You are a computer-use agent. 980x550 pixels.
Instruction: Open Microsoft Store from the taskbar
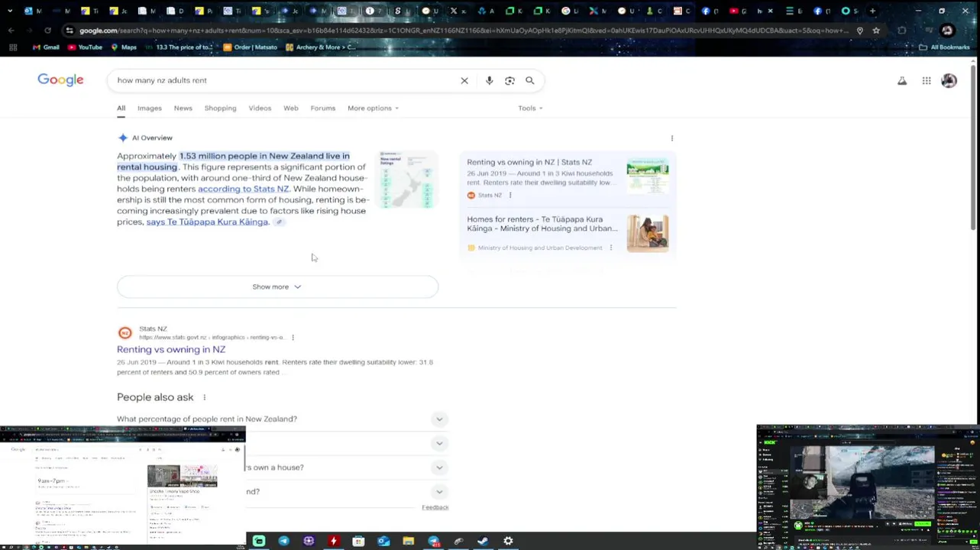pos(358,541)
